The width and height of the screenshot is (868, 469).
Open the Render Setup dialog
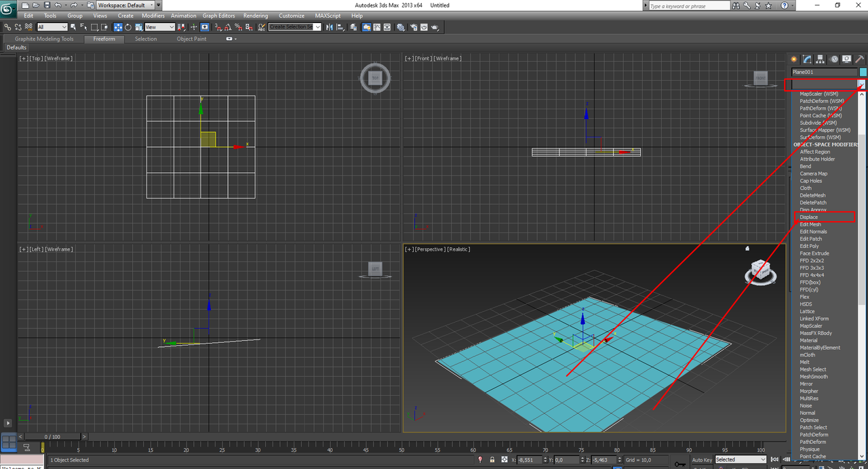414,27
